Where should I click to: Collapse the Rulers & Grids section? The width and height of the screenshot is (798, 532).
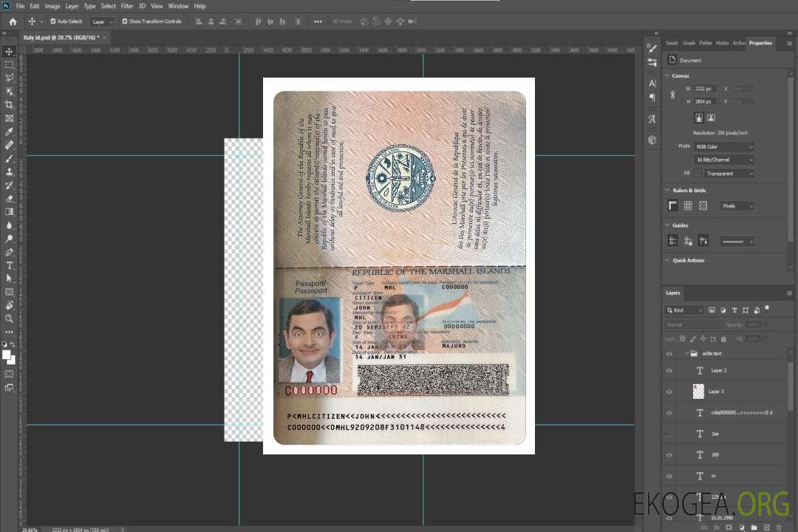667,191
